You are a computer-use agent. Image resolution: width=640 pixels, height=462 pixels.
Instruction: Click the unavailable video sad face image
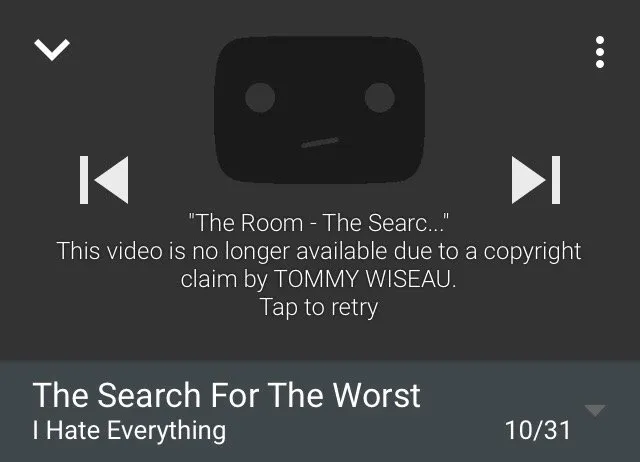point(319,109)
